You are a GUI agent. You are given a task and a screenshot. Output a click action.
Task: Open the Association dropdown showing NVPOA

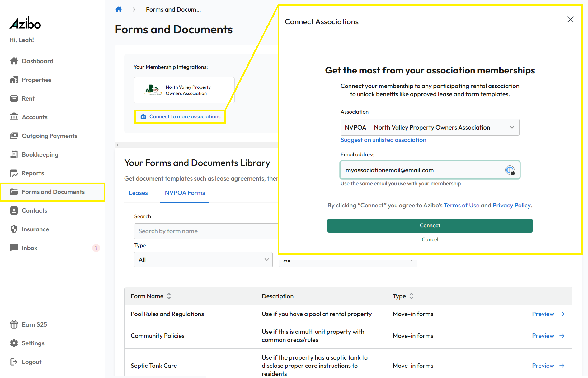[x=430, y=127]
